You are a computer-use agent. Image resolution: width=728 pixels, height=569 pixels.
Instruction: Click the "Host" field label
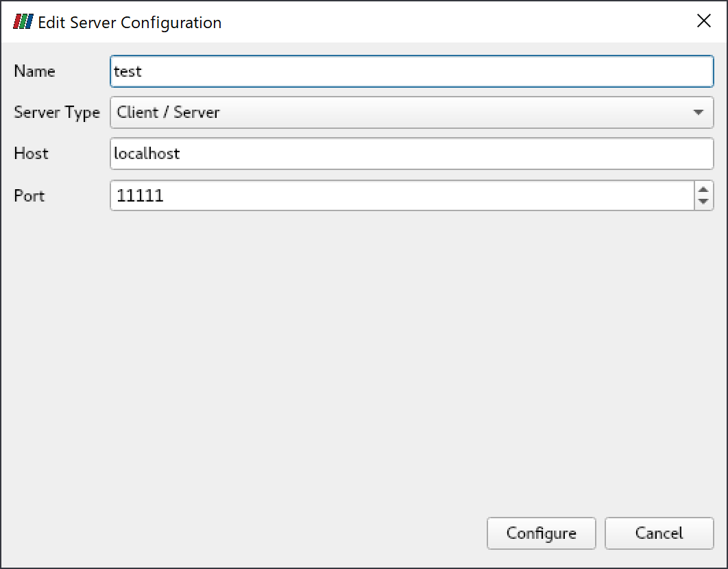pyautogui.click(x=31, y=154)
